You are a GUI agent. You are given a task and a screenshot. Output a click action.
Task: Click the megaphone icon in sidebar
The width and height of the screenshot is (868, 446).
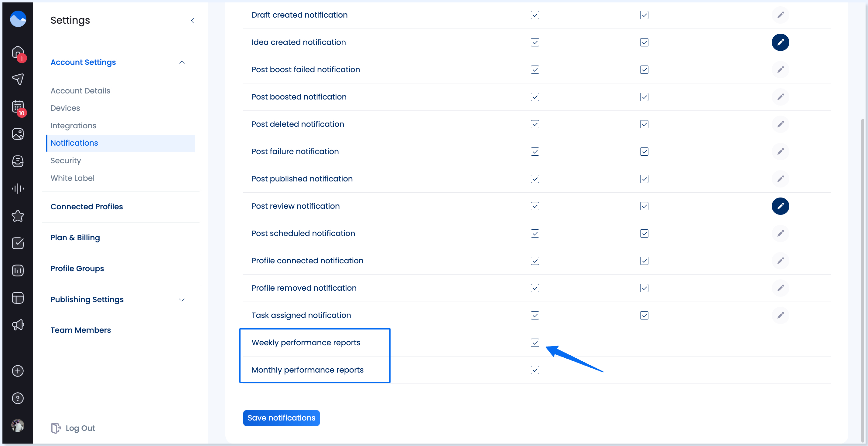point(18,325)
